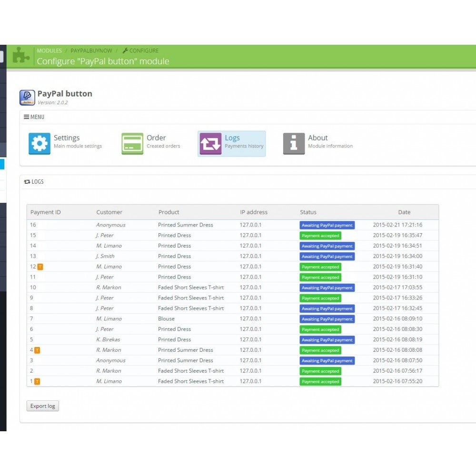Click the orange T badge on payment 12

40,267
